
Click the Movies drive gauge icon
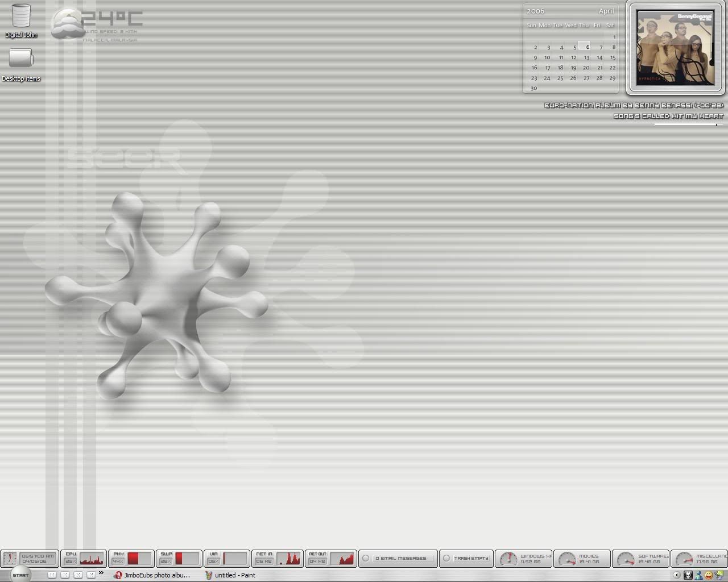tap(567, 559)
